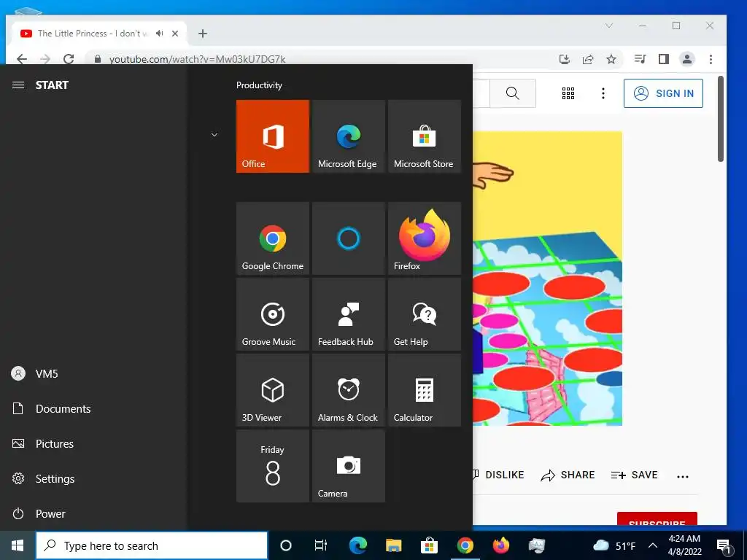Open the Chrome three-dot menu
The width and height of the screenshot is (747, 560).
click(711, 59)
